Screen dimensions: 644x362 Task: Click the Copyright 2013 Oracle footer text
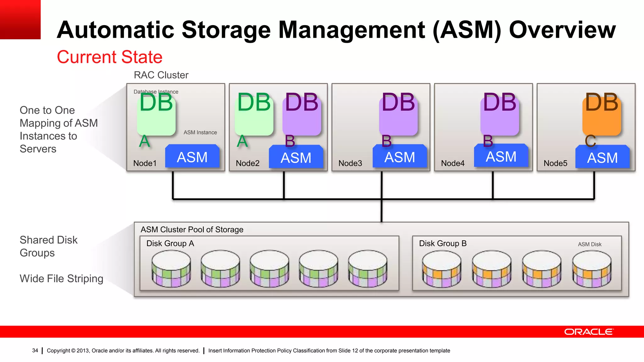123,351
